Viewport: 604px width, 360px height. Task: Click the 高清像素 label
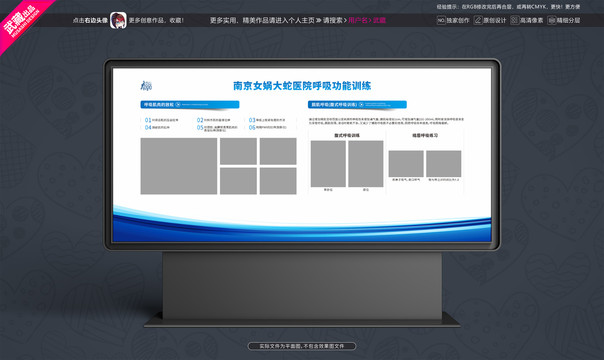click(531, 20)
